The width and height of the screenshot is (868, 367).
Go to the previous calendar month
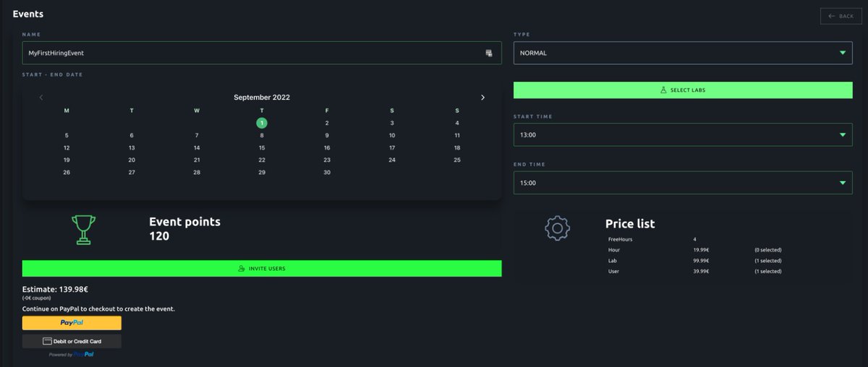(x=41, y=98)
